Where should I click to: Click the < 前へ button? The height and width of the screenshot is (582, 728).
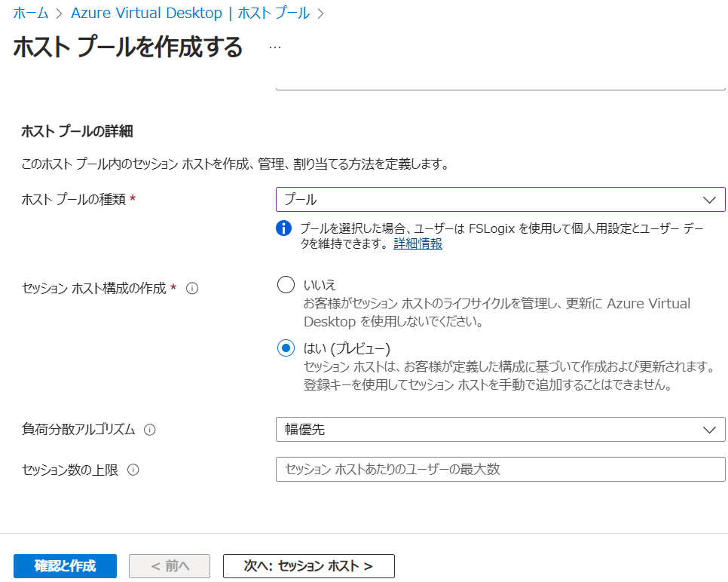point(170,565)
